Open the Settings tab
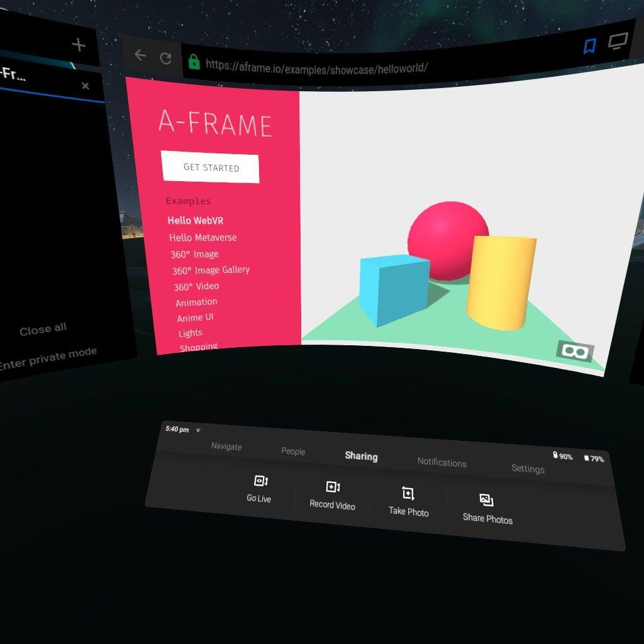Image resolution: width=644 pixels, height=644 pixels. (x=528, y=468)
